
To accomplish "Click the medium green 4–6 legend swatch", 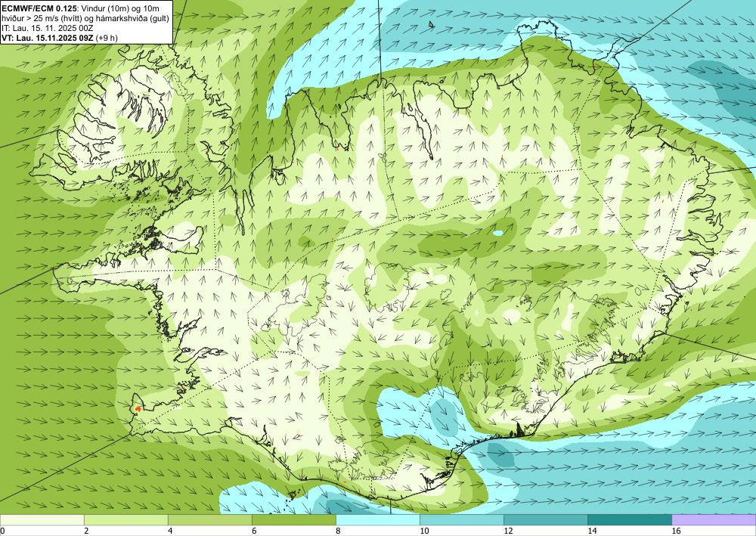I will tap(209, 519).
